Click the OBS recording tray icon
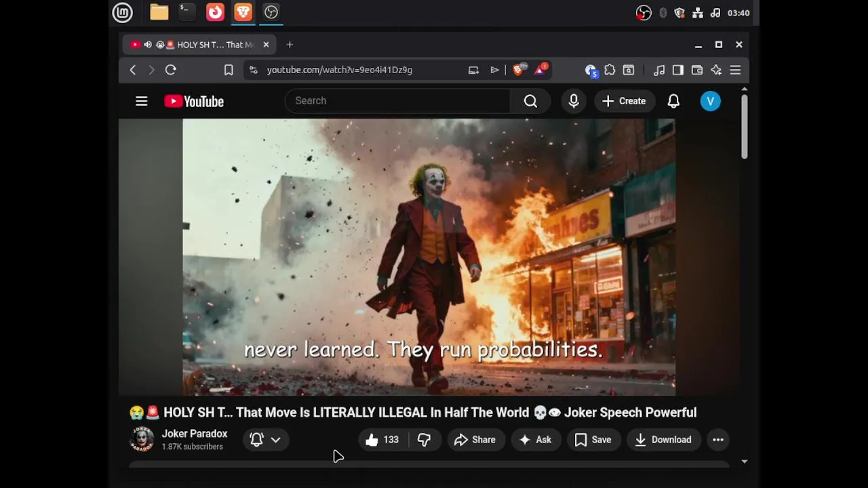This screenshot has width=868, height=488. click(x=644, y=13)
